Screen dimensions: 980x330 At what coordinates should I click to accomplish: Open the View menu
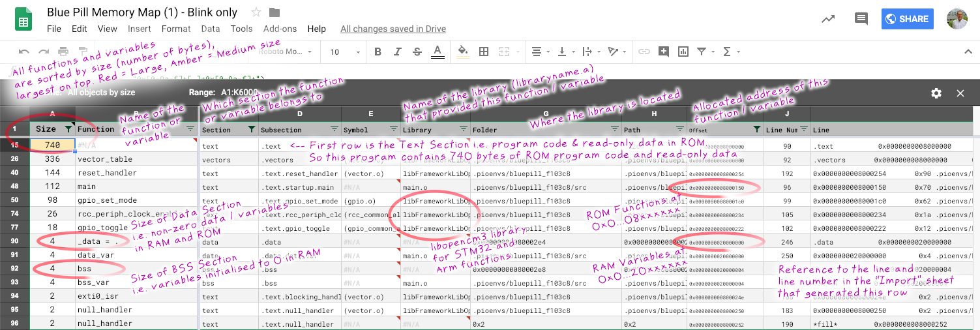click(x=108, y=29)
